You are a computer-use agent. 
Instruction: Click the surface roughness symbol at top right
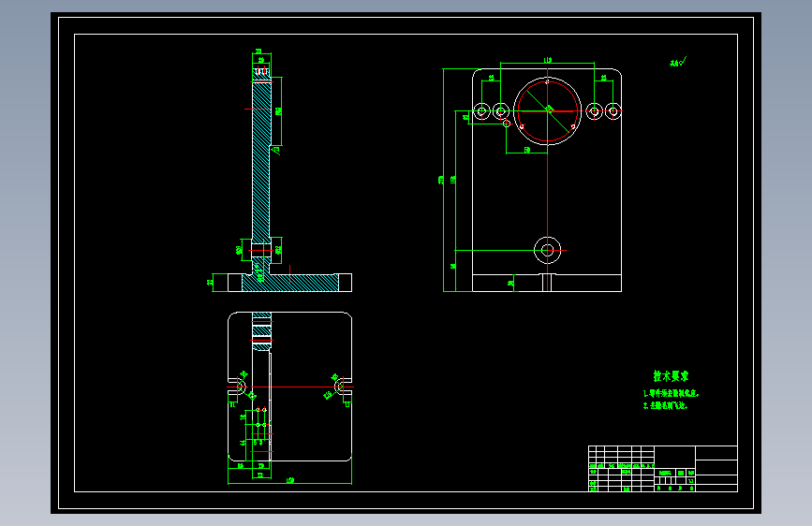(678, 62)
